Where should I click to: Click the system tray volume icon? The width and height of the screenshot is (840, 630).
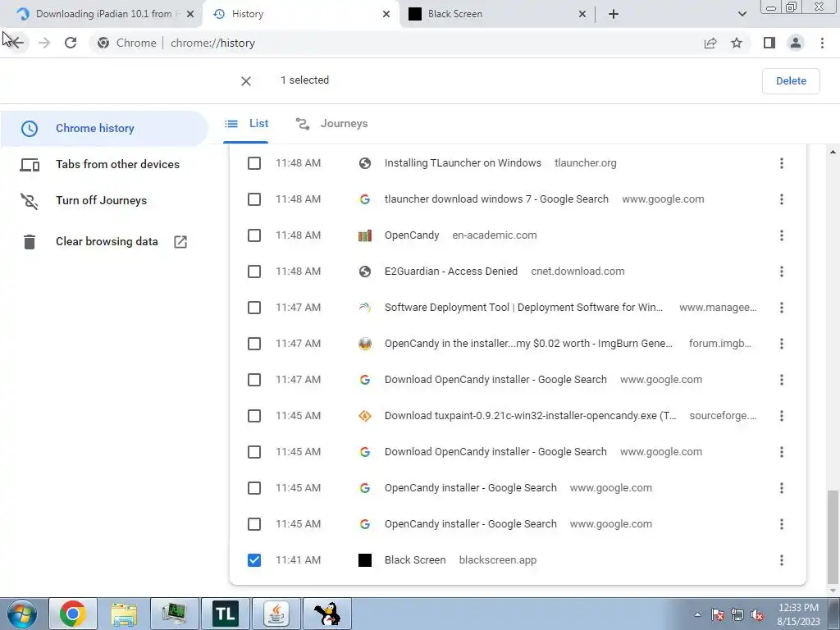[x=757, y=615]
